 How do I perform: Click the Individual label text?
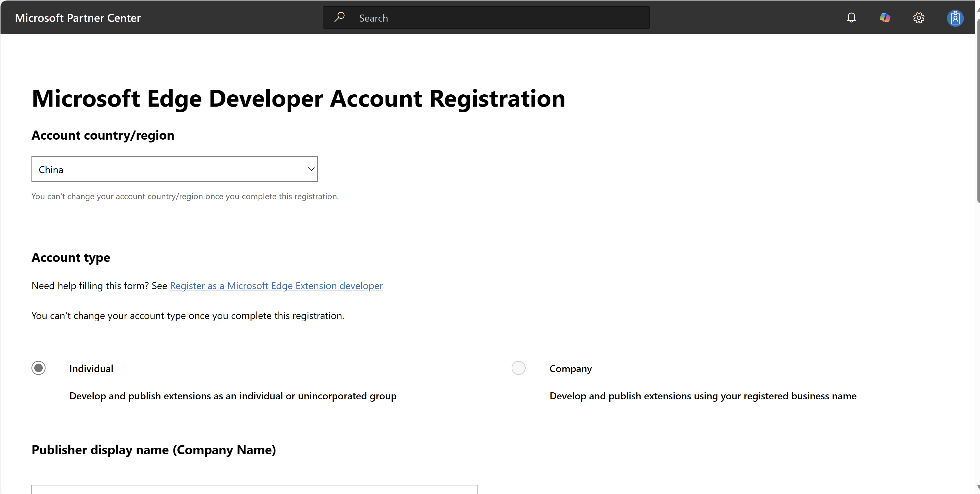(x=91, y=368)
